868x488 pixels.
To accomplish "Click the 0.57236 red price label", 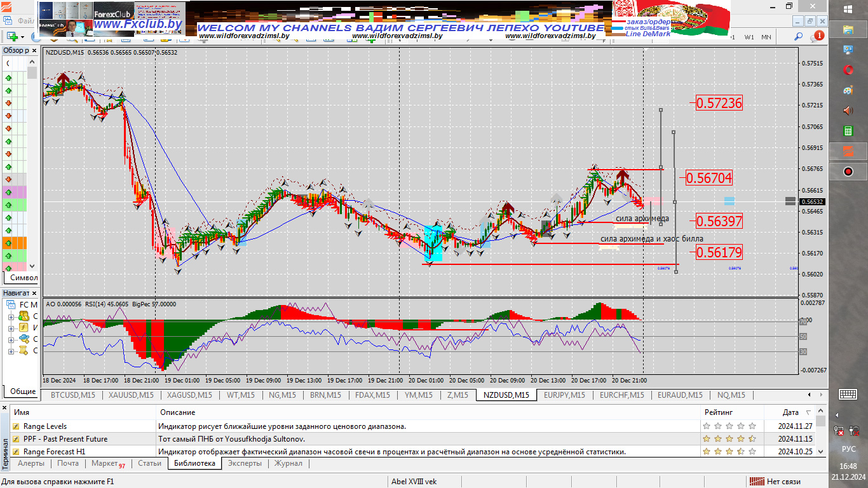I will [719, 103].
